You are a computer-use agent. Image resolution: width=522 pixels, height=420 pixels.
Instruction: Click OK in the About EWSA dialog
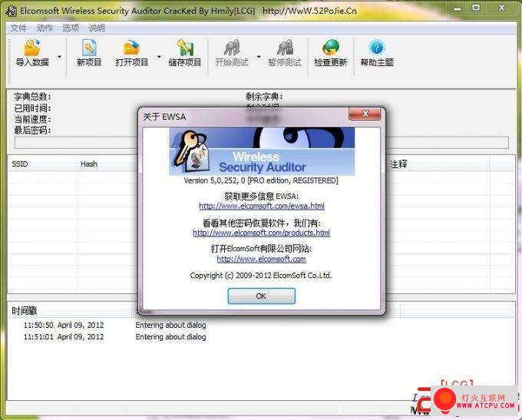(x=261, y=296)
